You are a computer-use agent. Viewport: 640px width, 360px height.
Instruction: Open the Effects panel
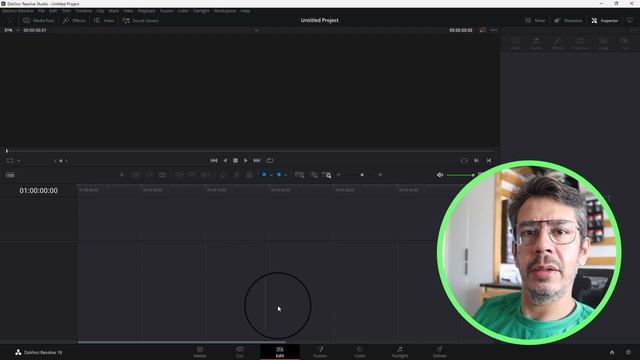pyautogui.click(x=74, y=20)
